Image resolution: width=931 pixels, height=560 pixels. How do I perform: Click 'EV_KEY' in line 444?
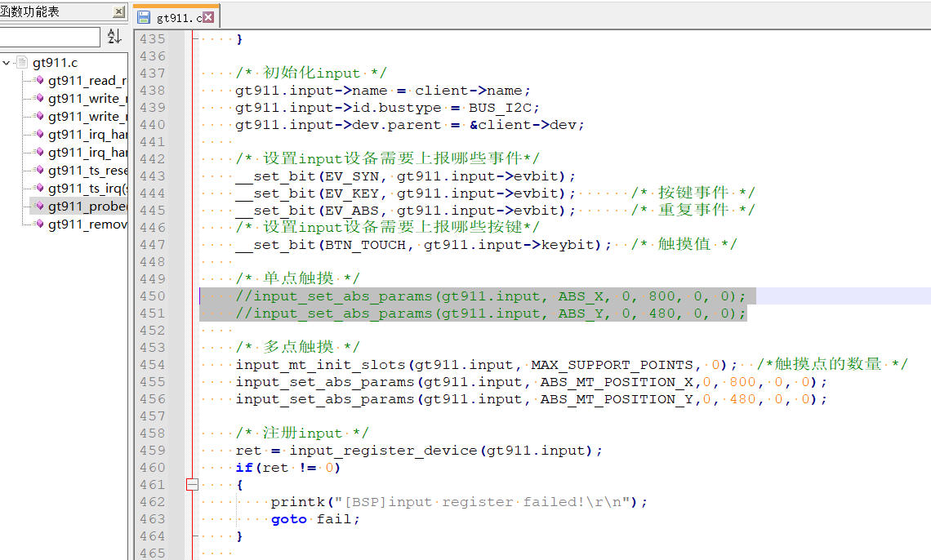pos(351,193)
